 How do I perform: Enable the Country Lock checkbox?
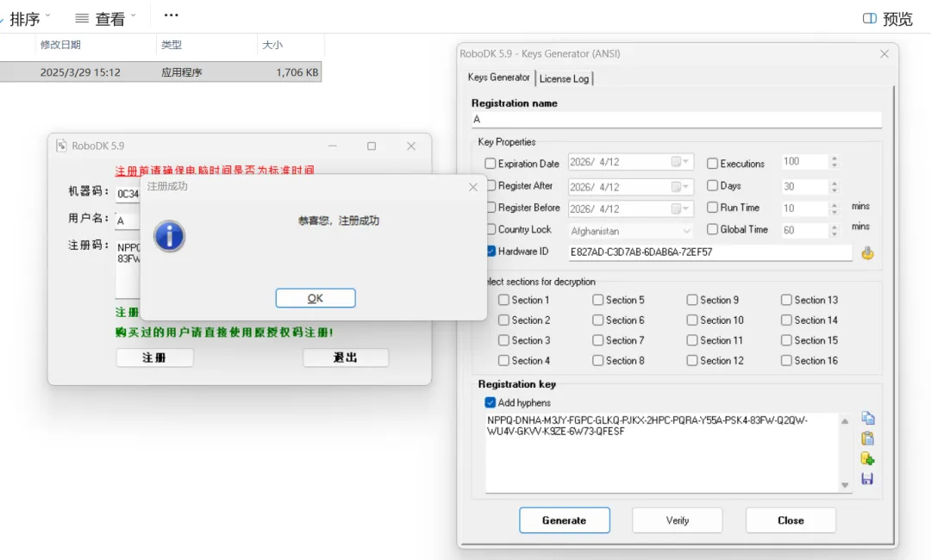[490, 229]
